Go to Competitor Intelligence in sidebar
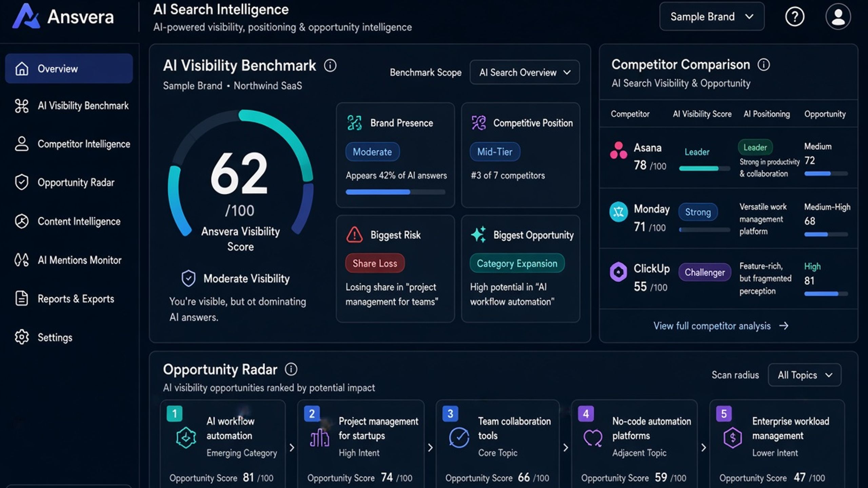The height and width of the screenshot is (488, 868). tap(72, 144)
